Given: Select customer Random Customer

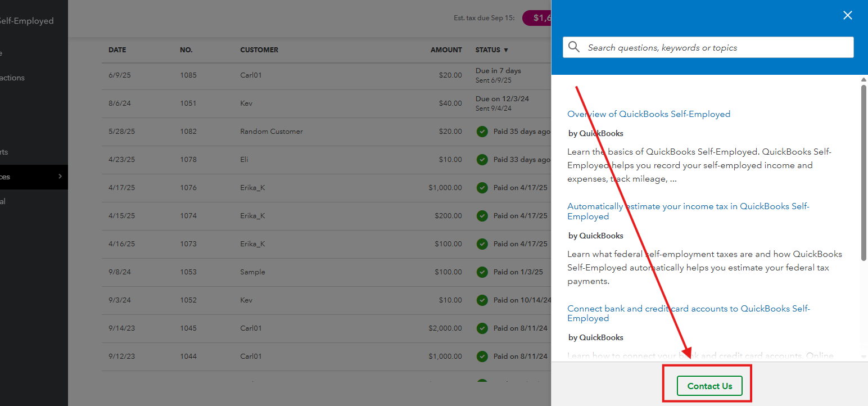Looking at the screenshot, I should click(272, 132).
